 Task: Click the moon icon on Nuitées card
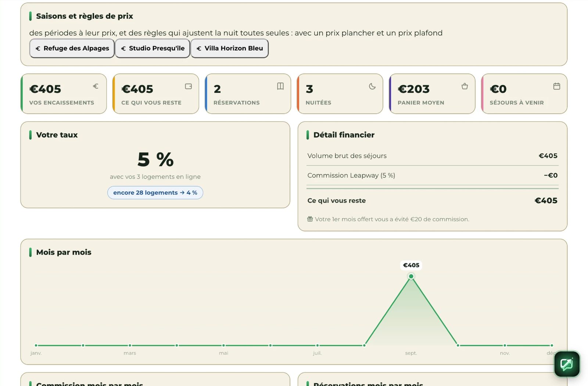(x=372, y=86)
